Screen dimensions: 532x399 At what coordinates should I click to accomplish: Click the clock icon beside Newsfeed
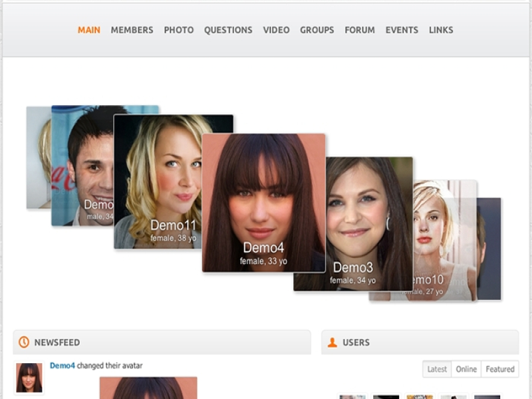click(x=24, y=342)
